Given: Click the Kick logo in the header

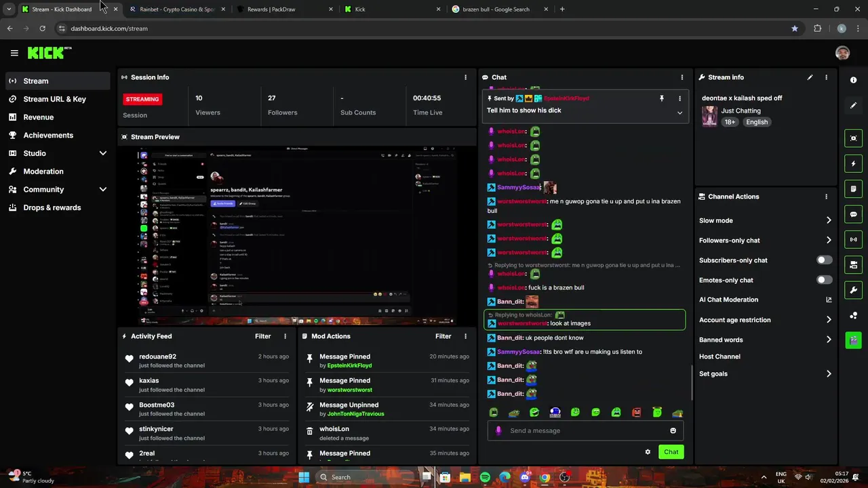Looking at the screenshot, I should point(49,53).
